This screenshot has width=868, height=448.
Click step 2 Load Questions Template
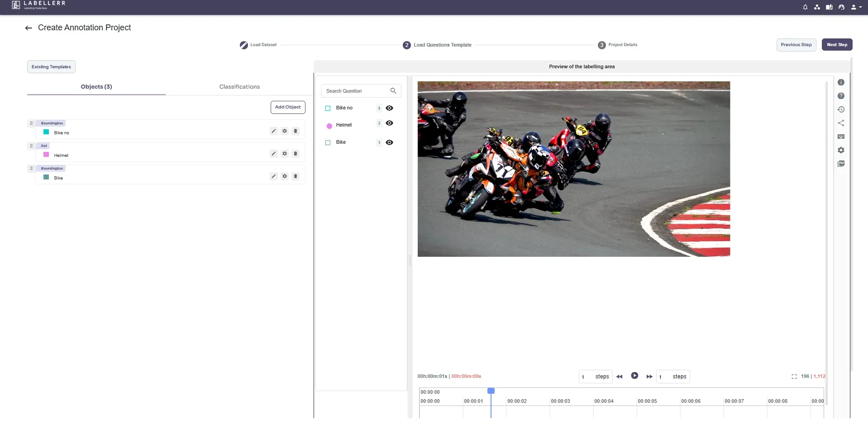click(x=437, y=45)
